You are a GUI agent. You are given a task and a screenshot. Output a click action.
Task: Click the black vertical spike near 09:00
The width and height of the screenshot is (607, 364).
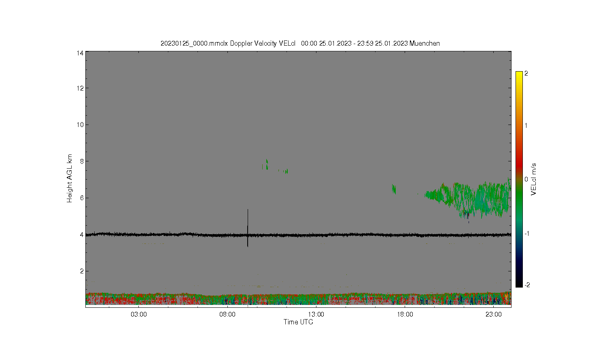click(248, 228)
